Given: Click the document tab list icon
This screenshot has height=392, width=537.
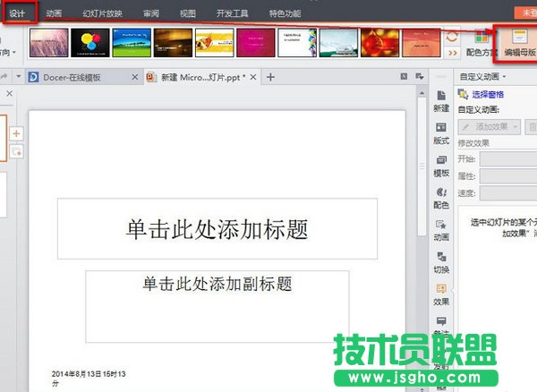Looking at the screenshot, I should tap(420, 76).
